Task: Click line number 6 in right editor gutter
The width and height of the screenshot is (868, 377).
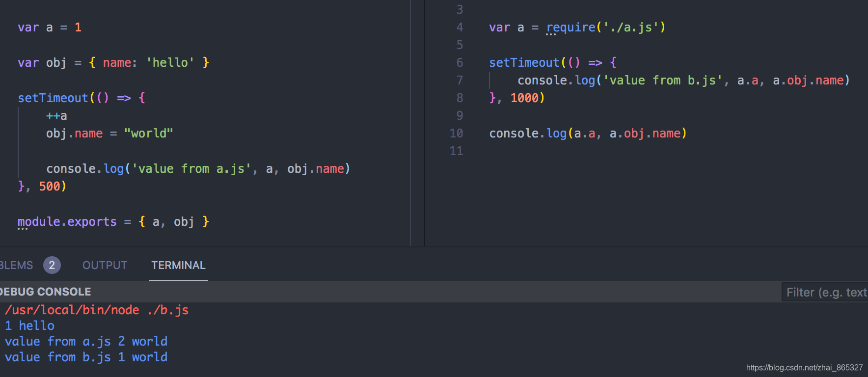Action: (460, 63)
